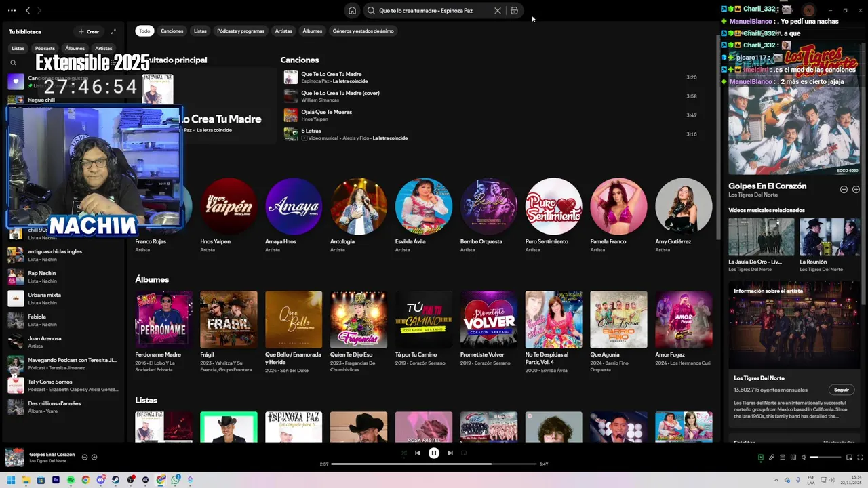Open the three-dots application menu
Image resolution: width=868 pixels, height=488 pixels.
[x=12, y=10]
